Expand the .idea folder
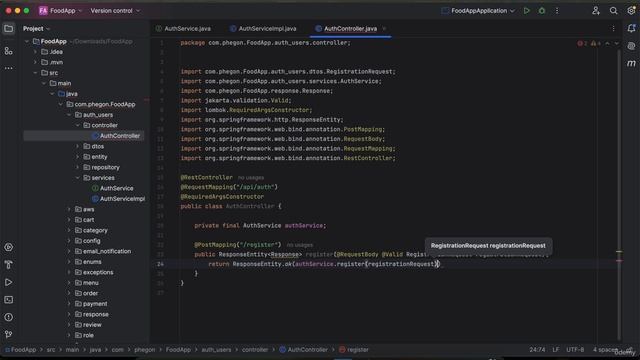This screenshot has height=360, width=640. pyautogui.click(x=36, y=52)
